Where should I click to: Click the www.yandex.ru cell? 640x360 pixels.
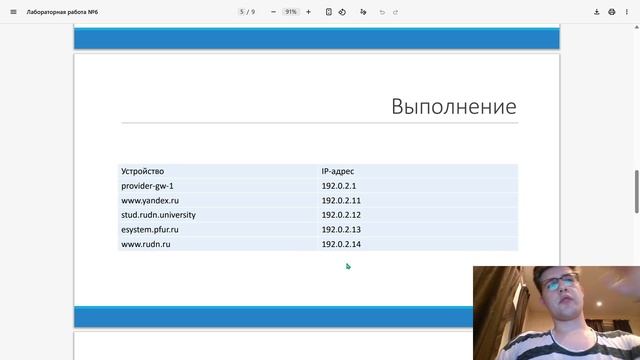[x=218, y=200]
